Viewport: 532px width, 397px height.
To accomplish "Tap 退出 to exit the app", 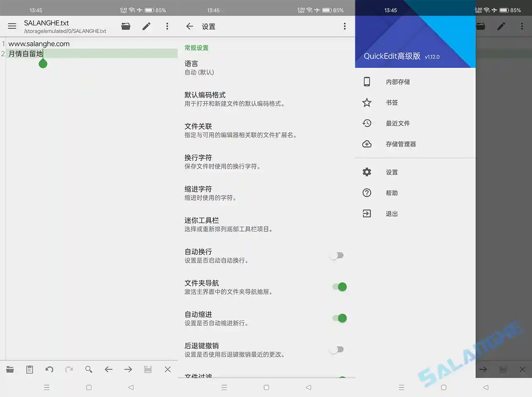I will coord(391,213).
